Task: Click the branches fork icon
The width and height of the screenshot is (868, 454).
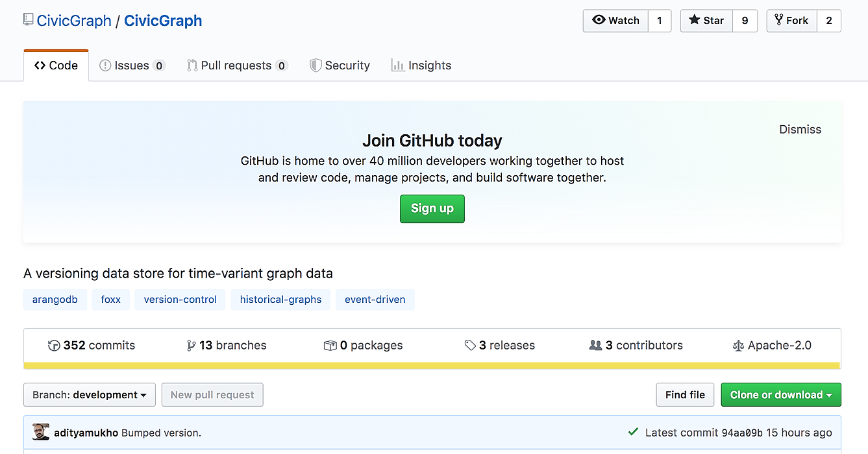Action: [191, 346]
